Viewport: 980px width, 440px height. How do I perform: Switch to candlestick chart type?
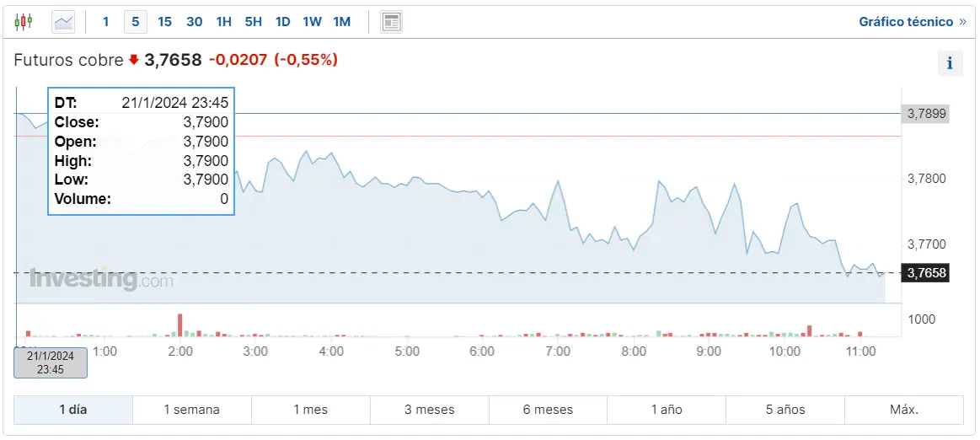click(24, 22)
